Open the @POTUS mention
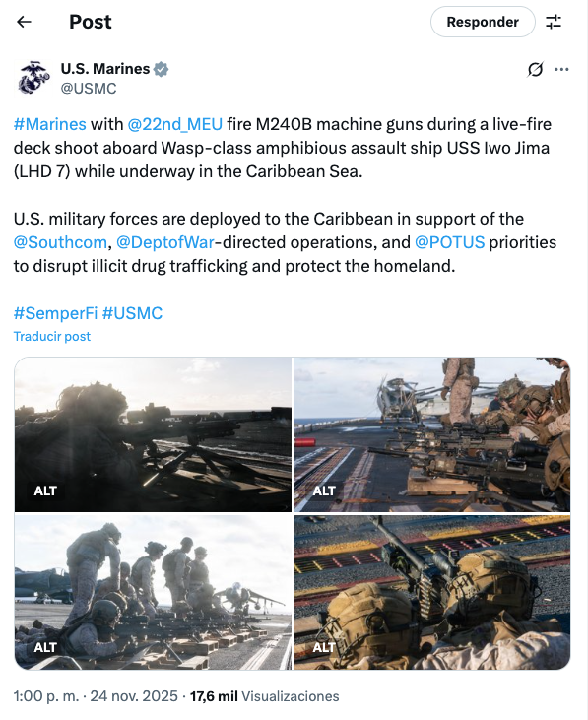This screenshot has width=588, height=720. pyautogui.click(x=449, y=242)
